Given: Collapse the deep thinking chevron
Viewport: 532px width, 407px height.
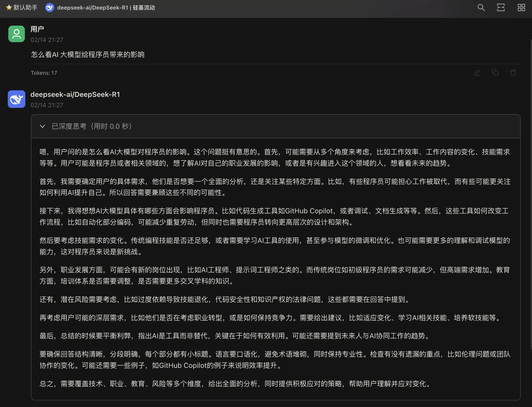Looking at the screenshot, I should click(42, 126).
